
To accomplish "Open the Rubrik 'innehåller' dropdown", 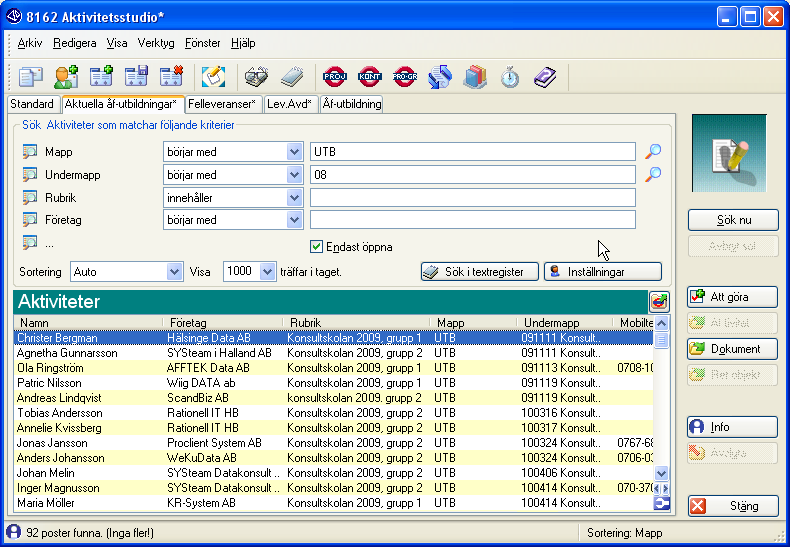I will coord(294,197).
